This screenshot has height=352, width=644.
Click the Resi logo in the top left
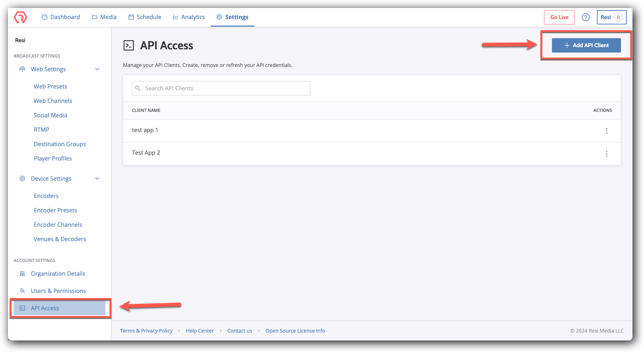pyautogui.click(x=21, y=17)
